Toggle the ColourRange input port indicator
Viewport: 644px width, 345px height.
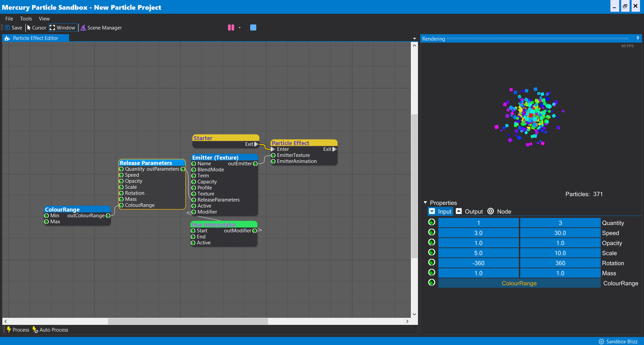tap(431, 282)
